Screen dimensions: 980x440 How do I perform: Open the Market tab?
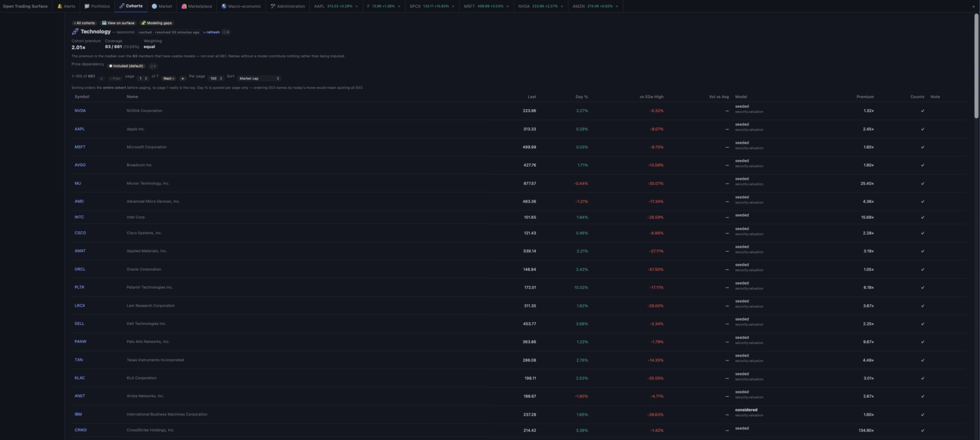pos(162,6)
